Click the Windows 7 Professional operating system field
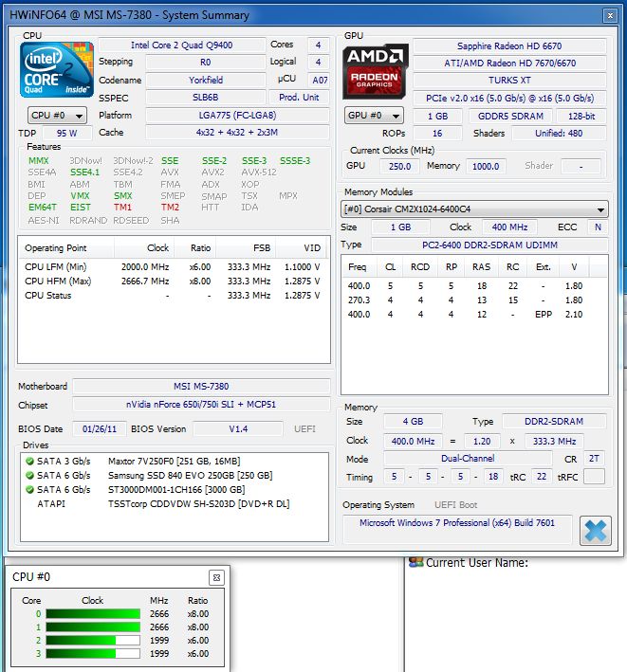Screen dimensions: 627x672 pyautogui.click(x=457, y=528)
